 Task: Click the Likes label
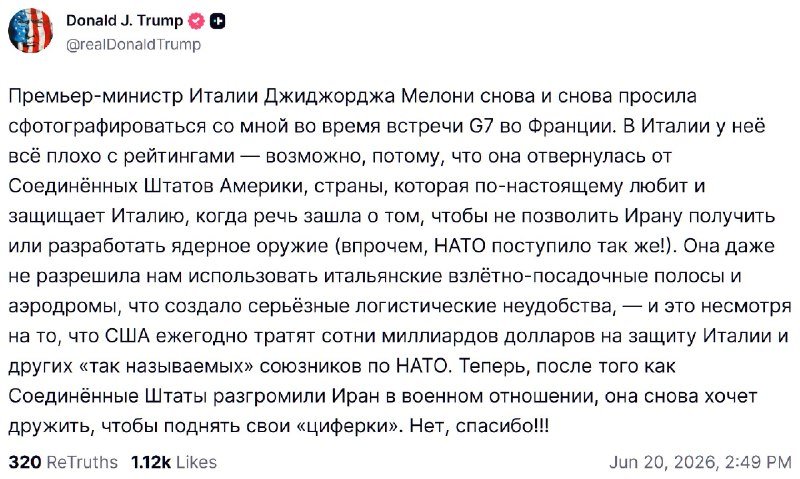coord(196,462)
